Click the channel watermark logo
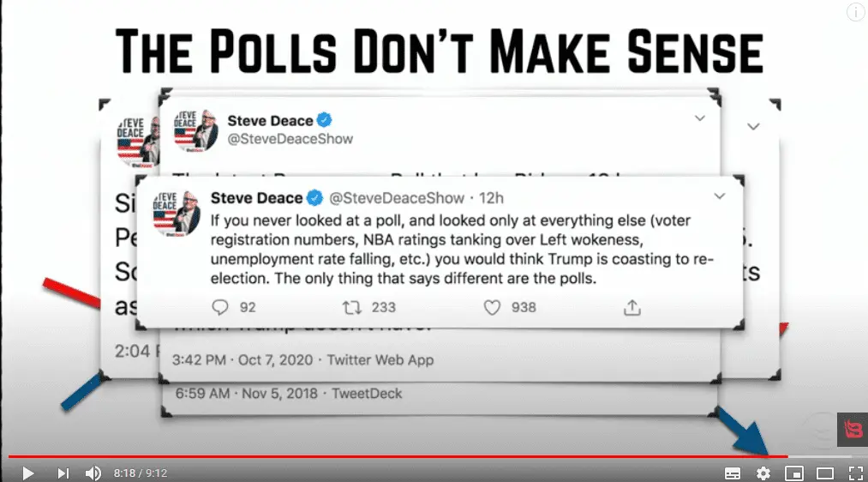This screenshot has width=868, height=482. (853, 430)
